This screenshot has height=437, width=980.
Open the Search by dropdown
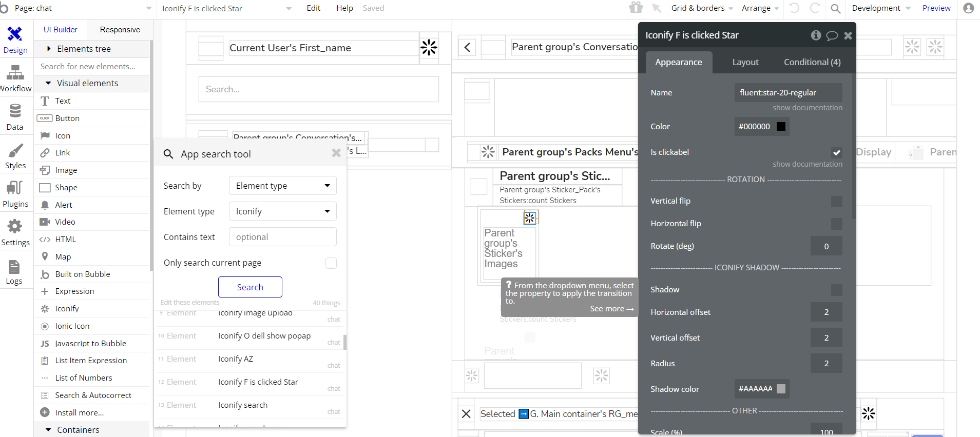tap(282, 186)
